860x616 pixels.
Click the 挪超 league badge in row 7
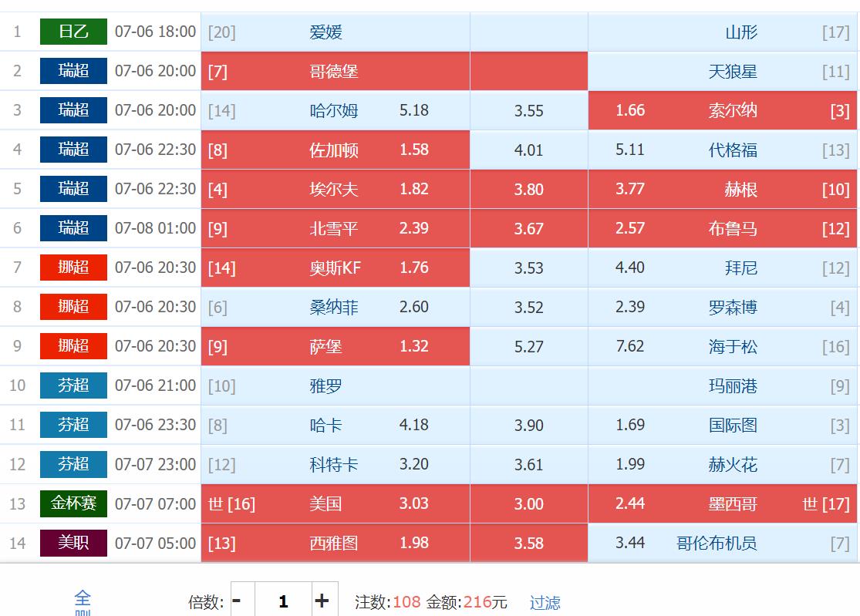click(x=73, y=268)
